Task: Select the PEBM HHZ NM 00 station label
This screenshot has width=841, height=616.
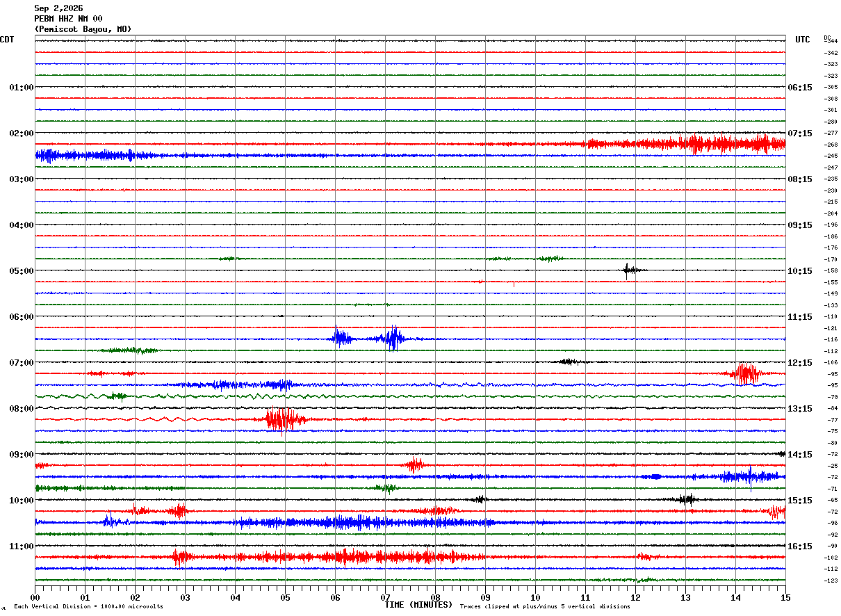Action: click(x=68, y=19)
